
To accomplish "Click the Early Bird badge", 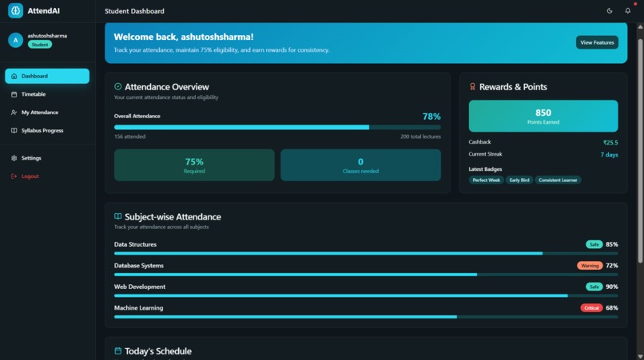I will coord(519,180).
